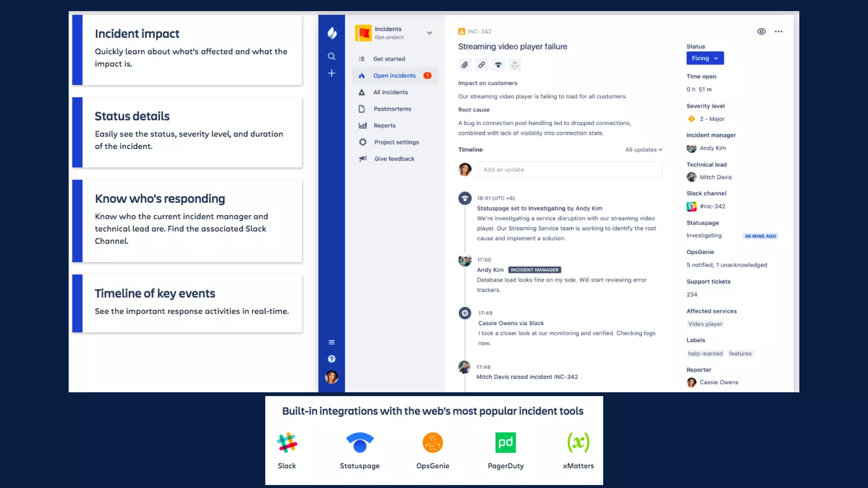Viewport: 868px width, 488px height.
Task: Open the Fixing status dropdown
Action: 705,58
